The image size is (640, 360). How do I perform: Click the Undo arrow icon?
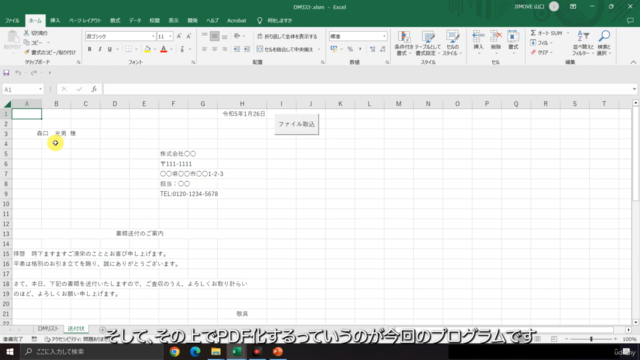(x=18, y=73)
